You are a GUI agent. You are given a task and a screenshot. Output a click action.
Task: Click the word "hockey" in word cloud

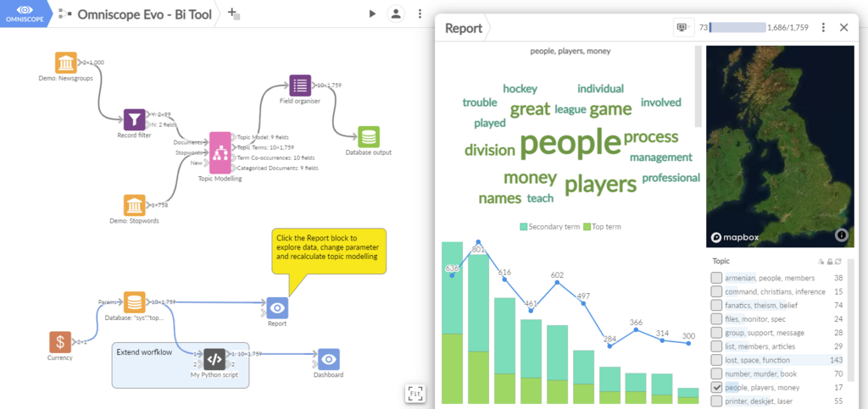[x=520, y=88]
